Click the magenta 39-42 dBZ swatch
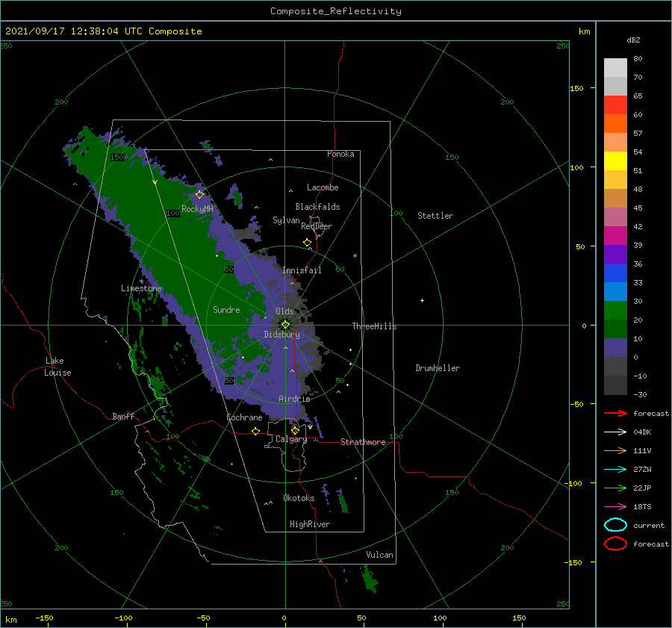The image size is (672, 628). coord(615,236)
